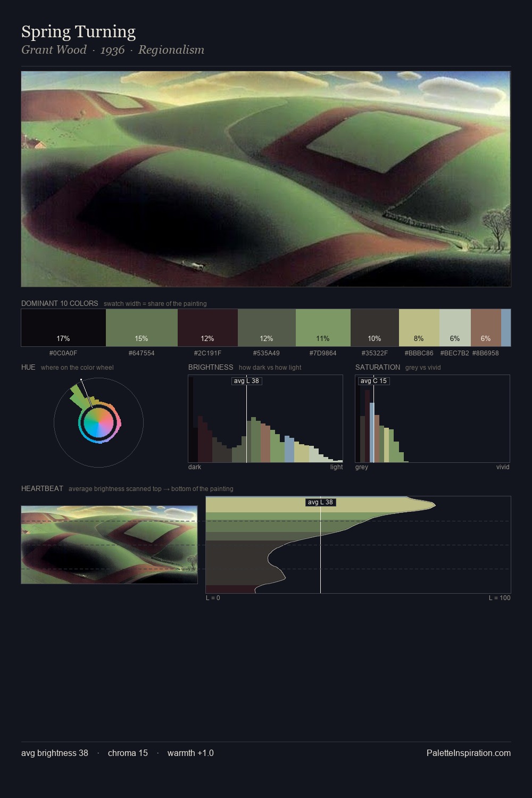Click the avg brightness 38 footer stat
Viewport: 532px width, 798px height.
coord(55,753)
